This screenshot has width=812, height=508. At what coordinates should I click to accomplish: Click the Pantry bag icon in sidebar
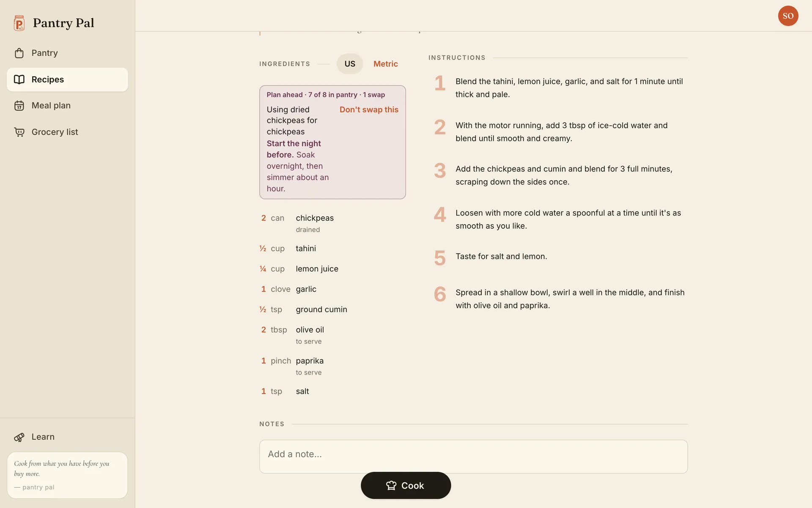coord(19,53)
